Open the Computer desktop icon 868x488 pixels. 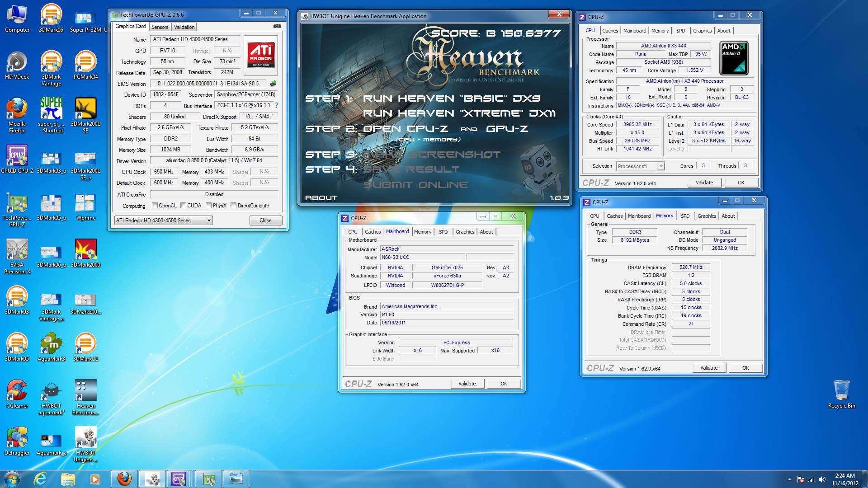coord(17,18)
